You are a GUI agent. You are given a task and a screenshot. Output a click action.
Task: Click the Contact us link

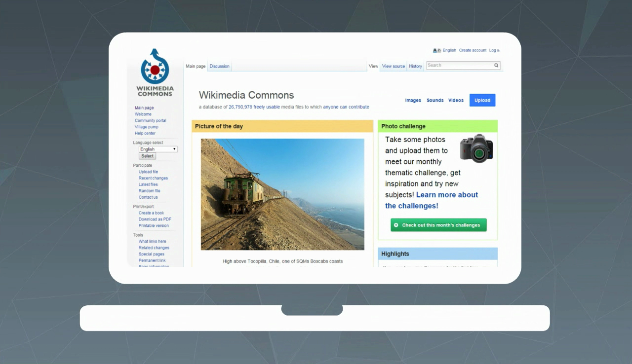tap(148, 197)
